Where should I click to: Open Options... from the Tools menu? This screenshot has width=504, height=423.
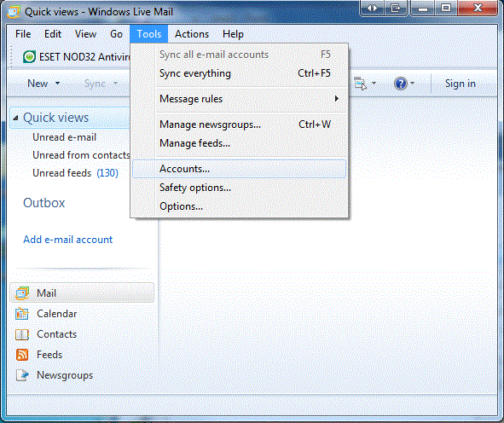point(239,206)
